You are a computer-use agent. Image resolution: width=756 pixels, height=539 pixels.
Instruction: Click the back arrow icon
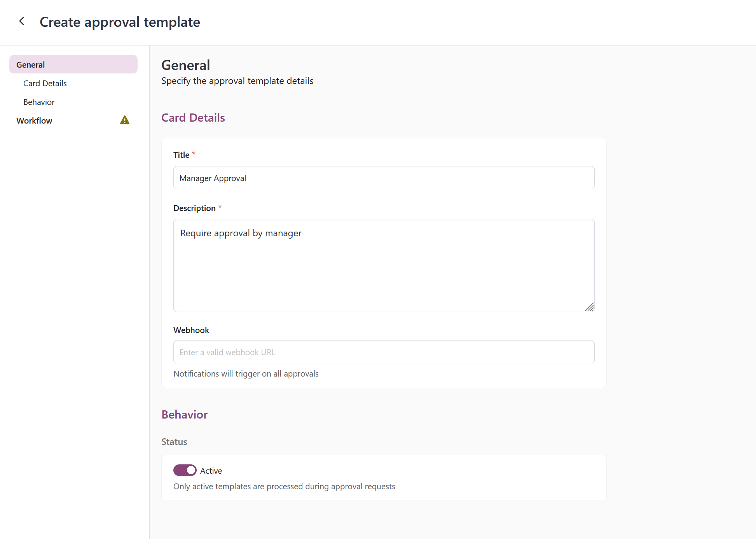(x=22, y=21)
